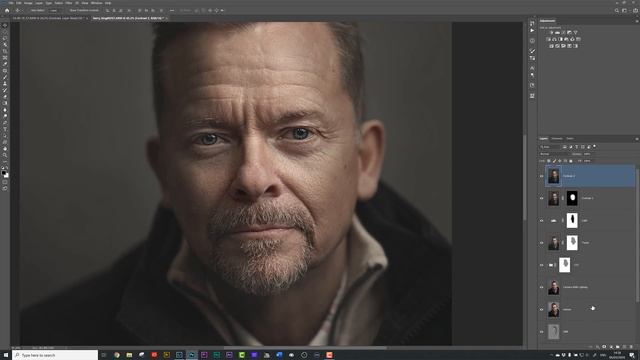Select the Hand tool
The width and height of the screenshot is (640, 360).
tap(5, 149)
